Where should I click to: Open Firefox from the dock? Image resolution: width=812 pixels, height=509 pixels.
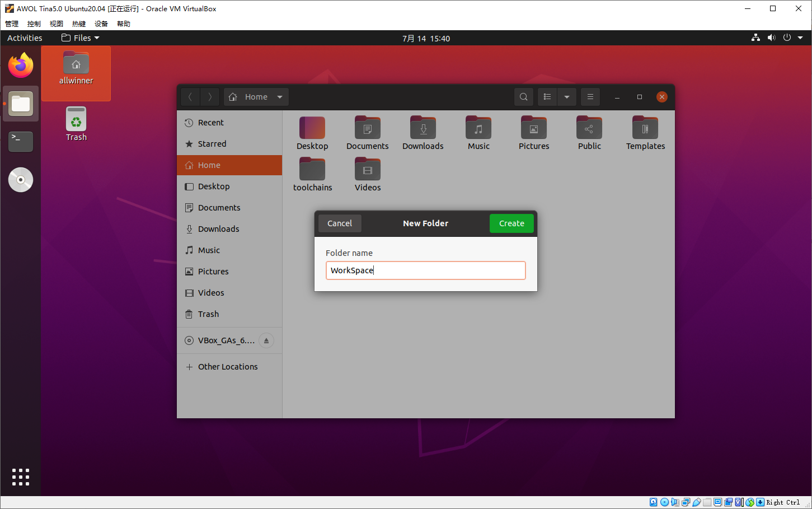point(21,66)
